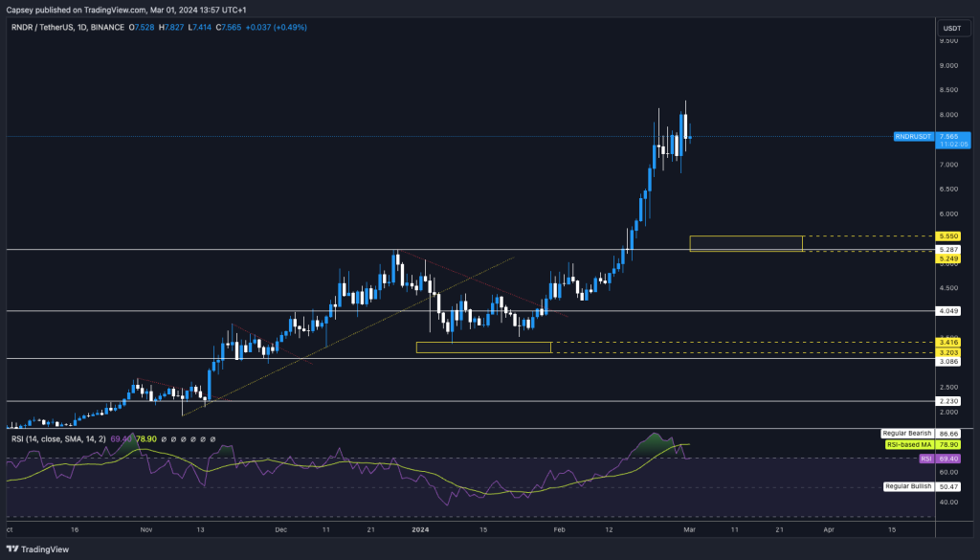This screenshot has width=980, height=560.
Task: Click the high price value H7.827
Action: [171, 28]
